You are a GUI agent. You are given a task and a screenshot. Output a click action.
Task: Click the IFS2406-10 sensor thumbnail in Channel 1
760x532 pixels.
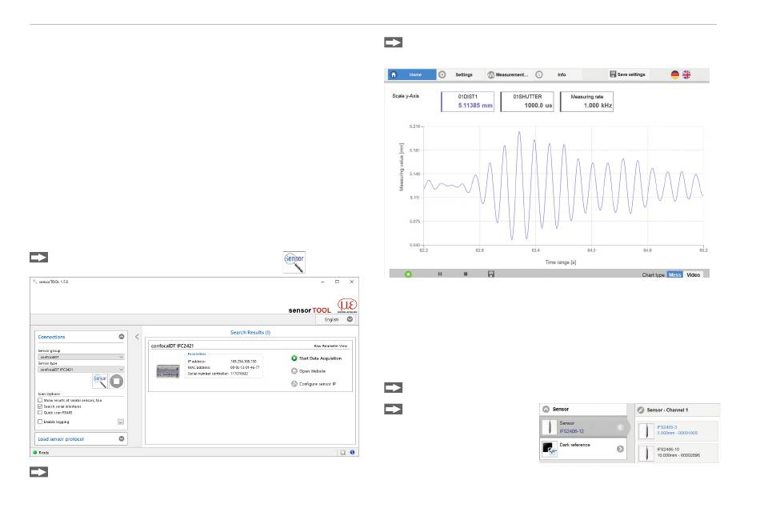(x=646, y=453)
